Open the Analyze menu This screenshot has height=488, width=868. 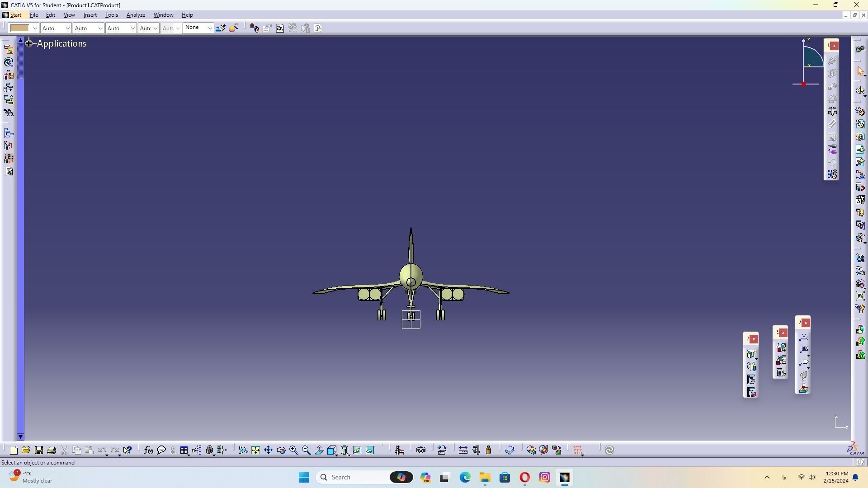136,15
